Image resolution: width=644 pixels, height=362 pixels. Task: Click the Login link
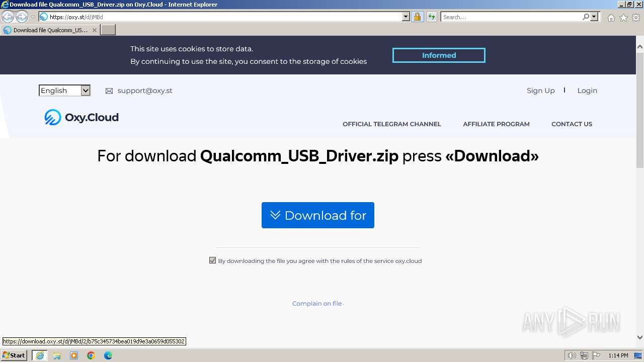[x=587, y=90]
